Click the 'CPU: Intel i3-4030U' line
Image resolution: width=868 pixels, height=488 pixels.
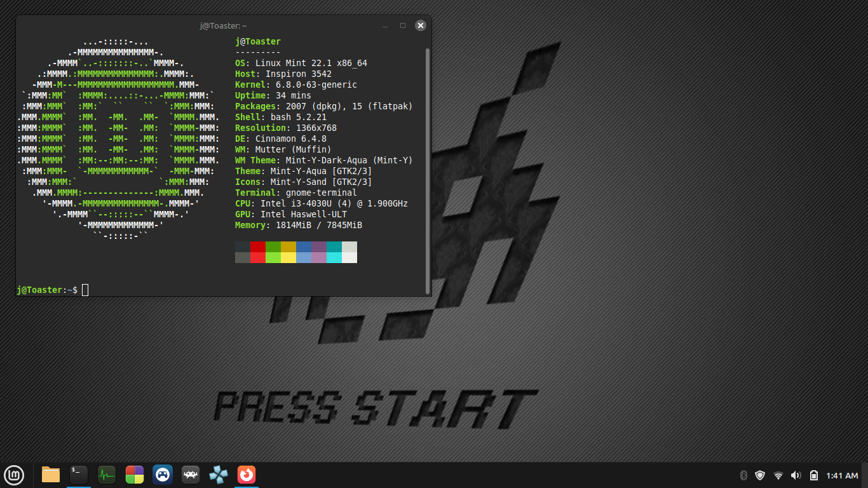322,203
